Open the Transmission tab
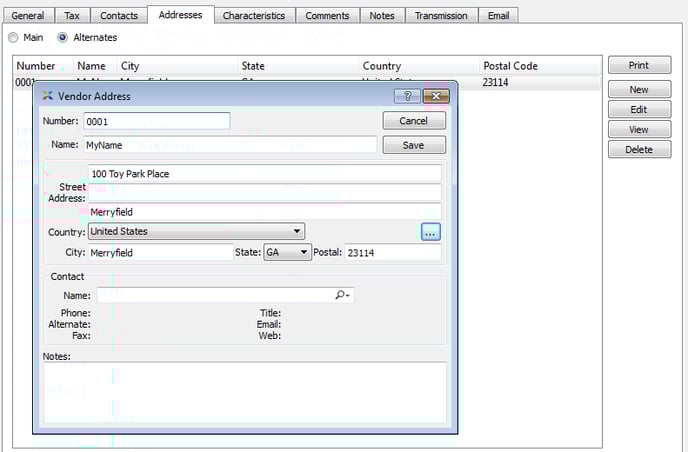The width and height of the screenshot is (688, 452). [x=441, y=16]
